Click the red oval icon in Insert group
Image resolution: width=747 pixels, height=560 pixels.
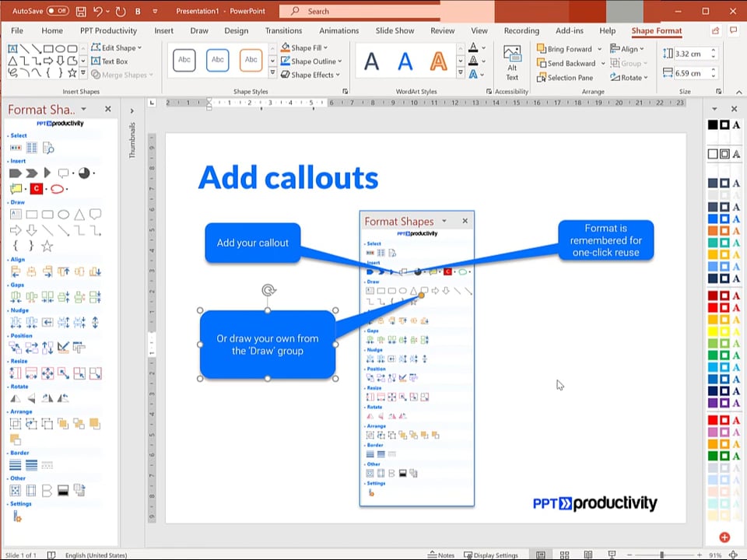57,189
